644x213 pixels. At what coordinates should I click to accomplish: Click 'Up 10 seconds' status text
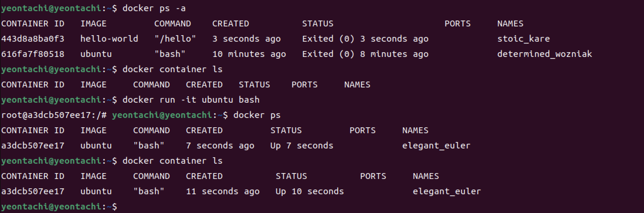pyautogui.click(x=310, y=191)
